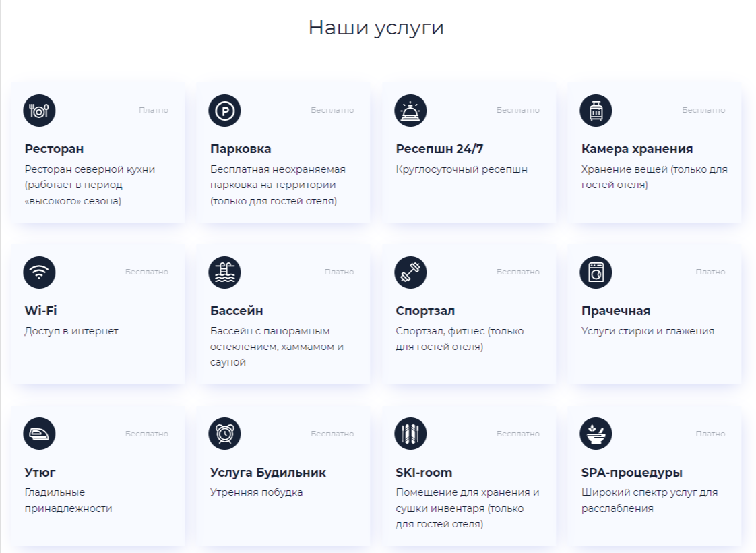Click the luggage storage suitcase icon
Screen dimensions: 756x553
point(596,111)
